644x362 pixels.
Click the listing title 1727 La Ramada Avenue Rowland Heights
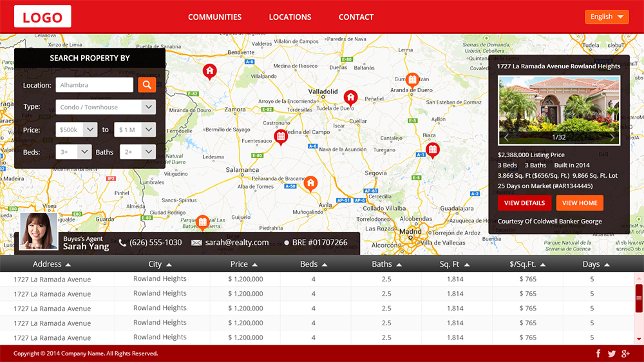(558, 66)
